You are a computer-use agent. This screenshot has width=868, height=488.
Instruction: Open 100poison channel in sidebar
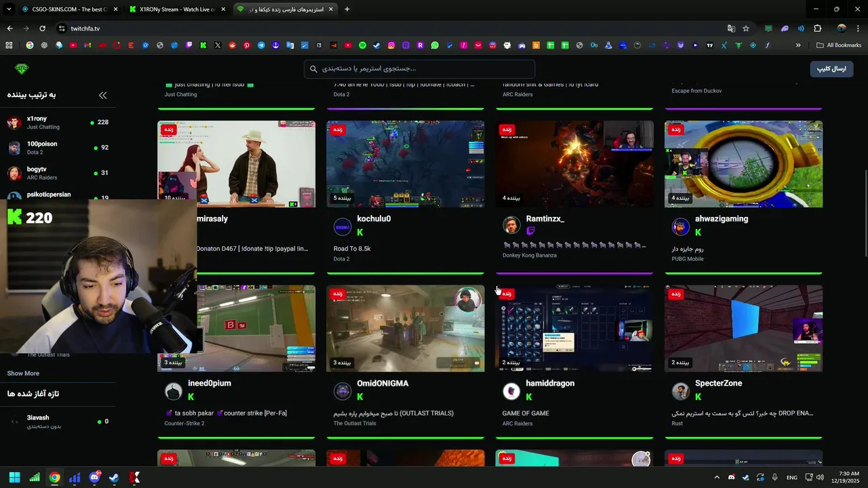click(x=58, y=148)
